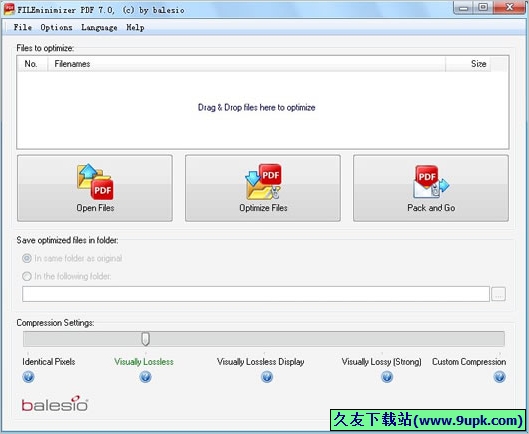Open help icon under Visually Lossy (Strong)
This screenshot has width=529, height=434.
[x=387, y=377]
